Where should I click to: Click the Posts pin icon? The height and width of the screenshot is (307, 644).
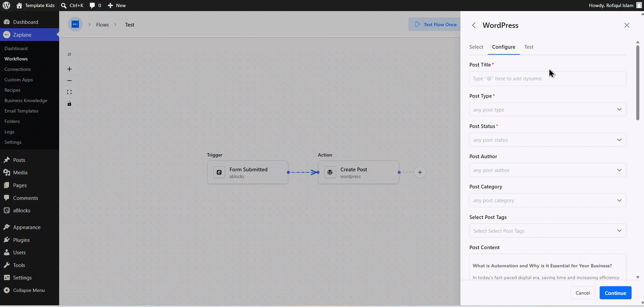pyautogui.click(x=7, y=160)
